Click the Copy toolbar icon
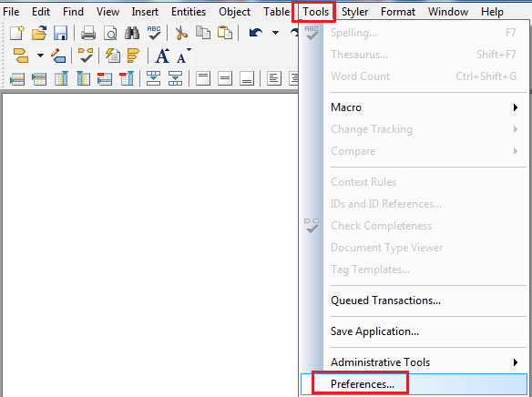 pos(203,33)
